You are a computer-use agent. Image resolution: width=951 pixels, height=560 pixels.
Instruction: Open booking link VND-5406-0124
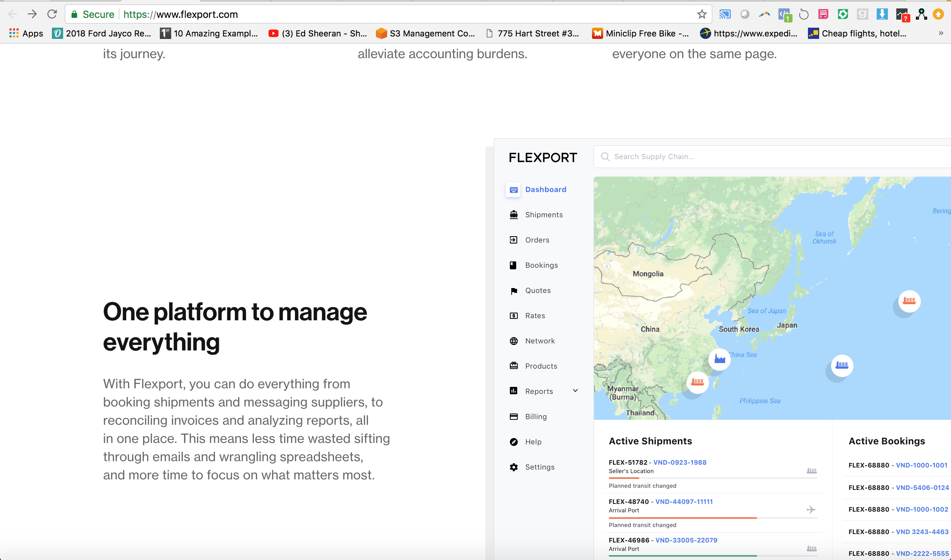coord(922,487)
